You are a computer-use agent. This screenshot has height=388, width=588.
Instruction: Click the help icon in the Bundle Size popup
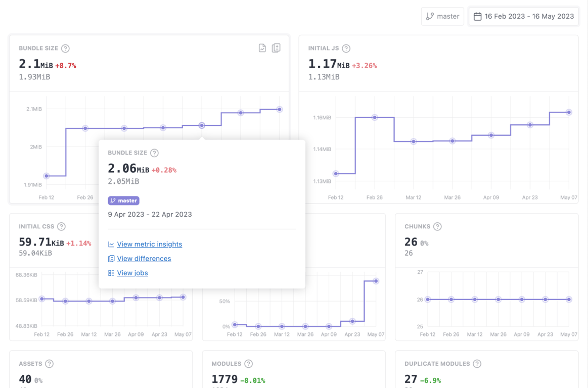153,153
